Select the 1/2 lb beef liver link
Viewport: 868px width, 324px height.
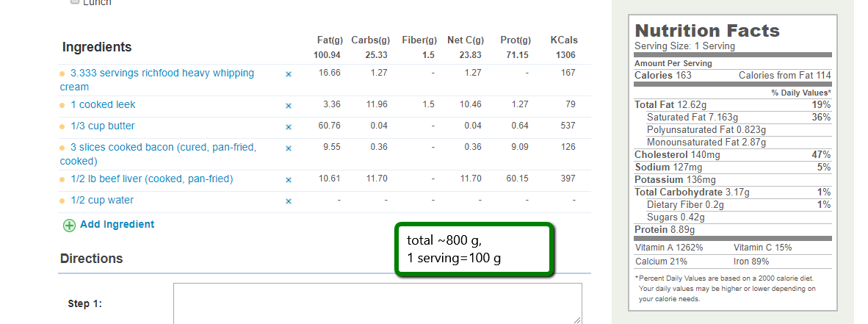[x=151, y=179]
